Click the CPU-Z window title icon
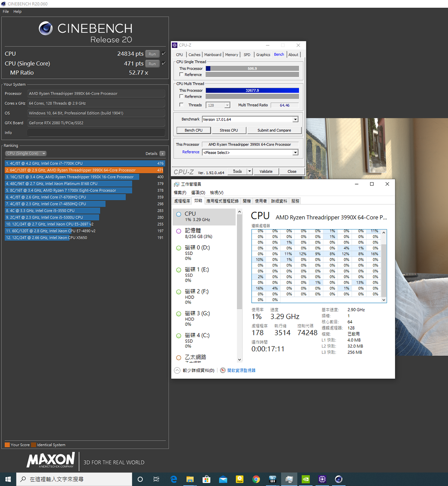The height and width of the screenshot is (486, 448). (175, 45)
